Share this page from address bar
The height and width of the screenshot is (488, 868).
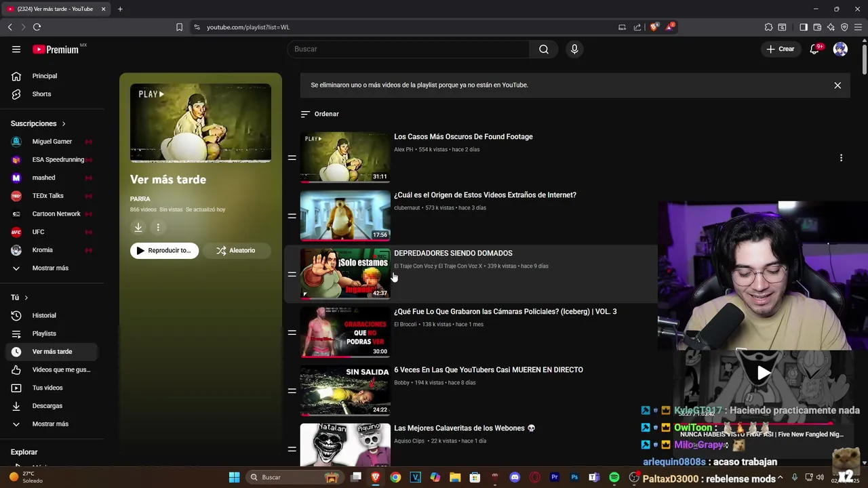[637, 27]
